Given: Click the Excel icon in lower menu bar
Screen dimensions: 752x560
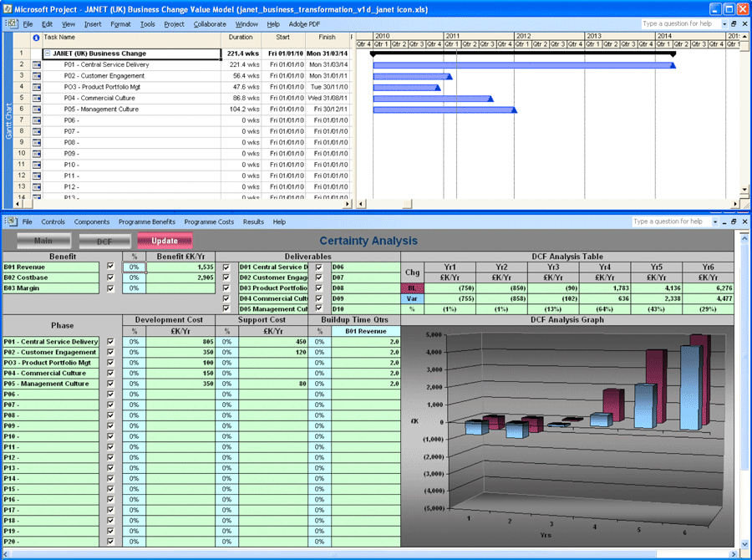Looking at the screenshot, I should click(12, 221).
